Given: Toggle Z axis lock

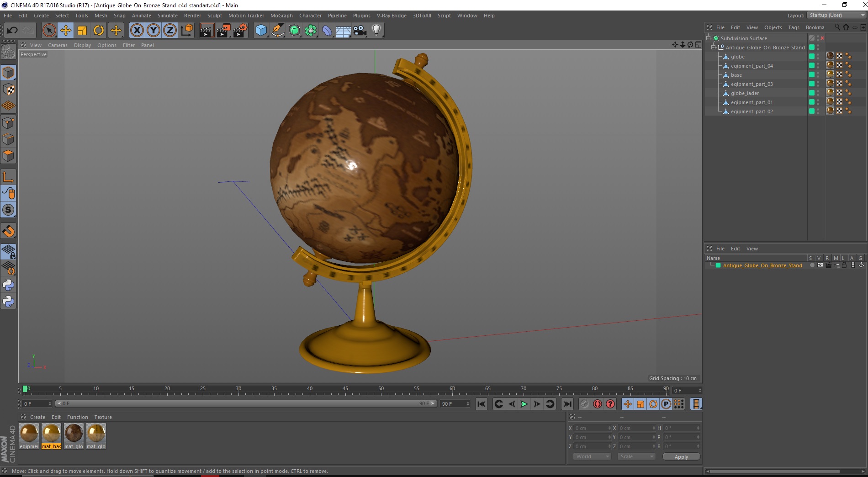Looking at the screenshot, I should (x=170, y=31).
